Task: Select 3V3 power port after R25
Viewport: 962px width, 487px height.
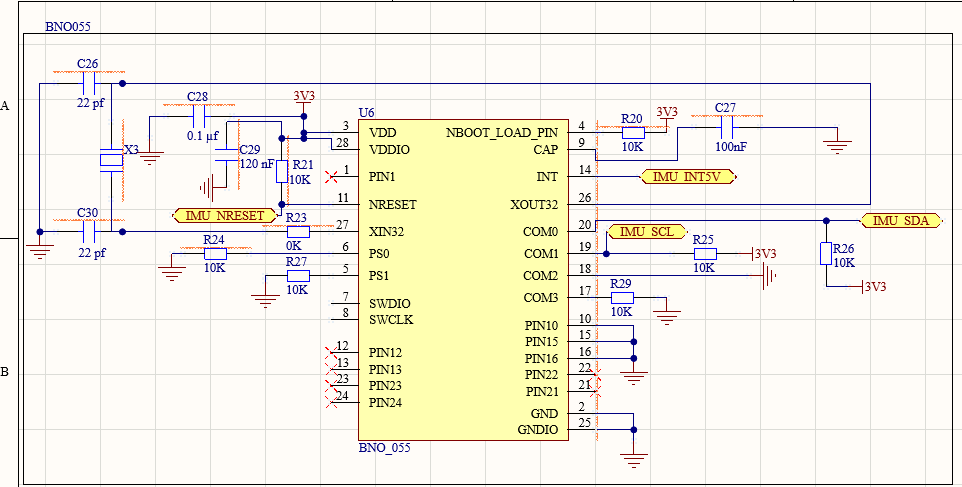Action: click(x=763, y=254)
